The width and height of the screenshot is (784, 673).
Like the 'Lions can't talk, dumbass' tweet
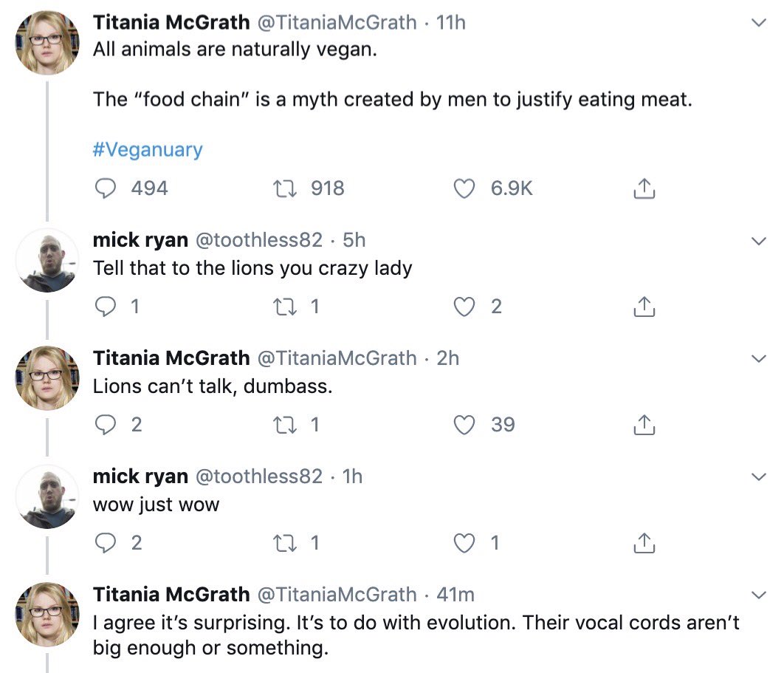[464, 425]
